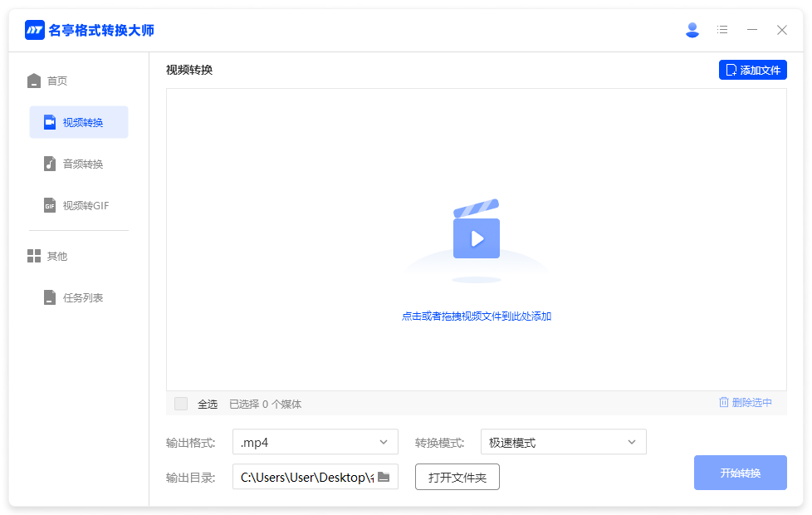Select 视频转换 in the sidebar
The height and width of the screenshot is (515, 812).
point(79,122)
